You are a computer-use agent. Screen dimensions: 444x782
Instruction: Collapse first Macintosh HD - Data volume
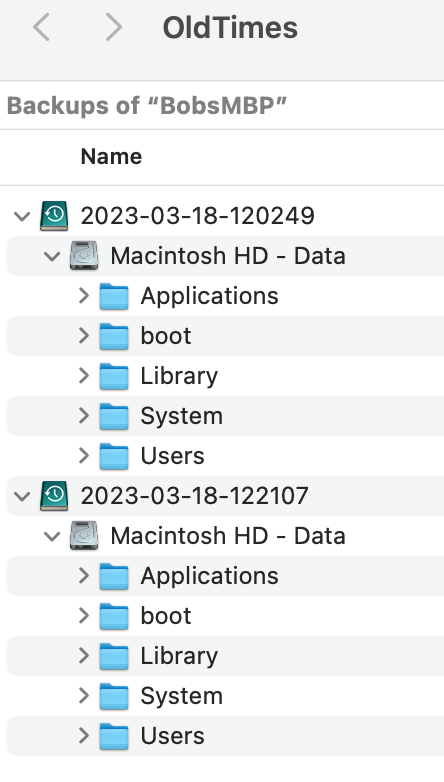[52, 256]
